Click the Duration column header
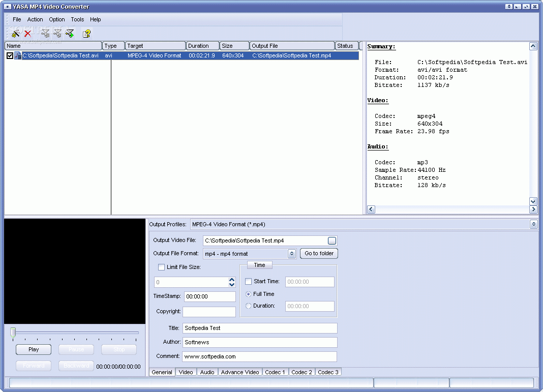This screenshot has height=392, width=543. coord(202,46)
